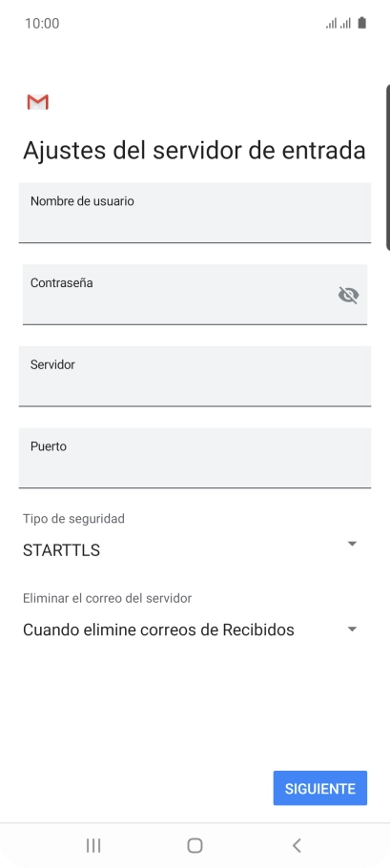Click the SIGUIENTE button
The width and height of the screenshot is (390, 868).
click(x=320, y=788)
